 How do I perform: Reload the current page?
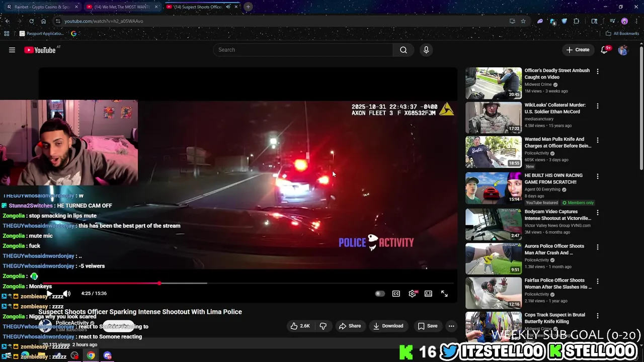tap(31, 21)
